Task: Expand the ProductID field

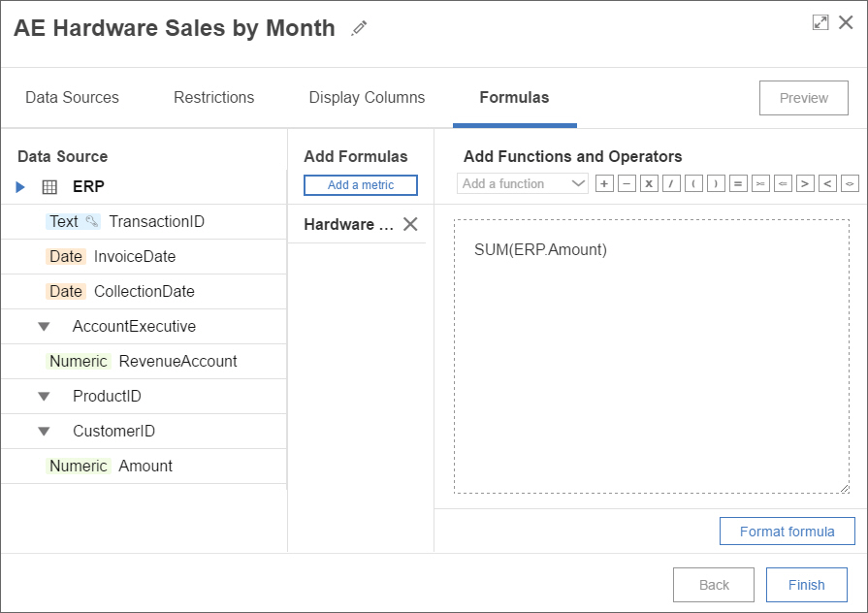Action: point(44,397)
